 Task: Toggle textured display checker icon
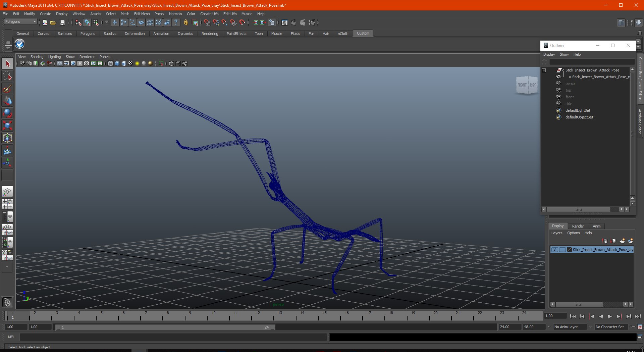pos(130,63)
